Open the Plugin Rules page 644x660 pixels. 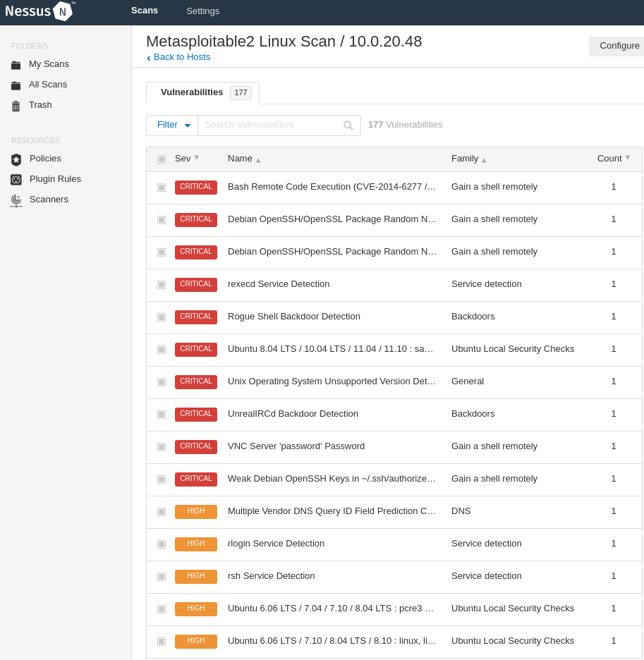pos(55,179)
